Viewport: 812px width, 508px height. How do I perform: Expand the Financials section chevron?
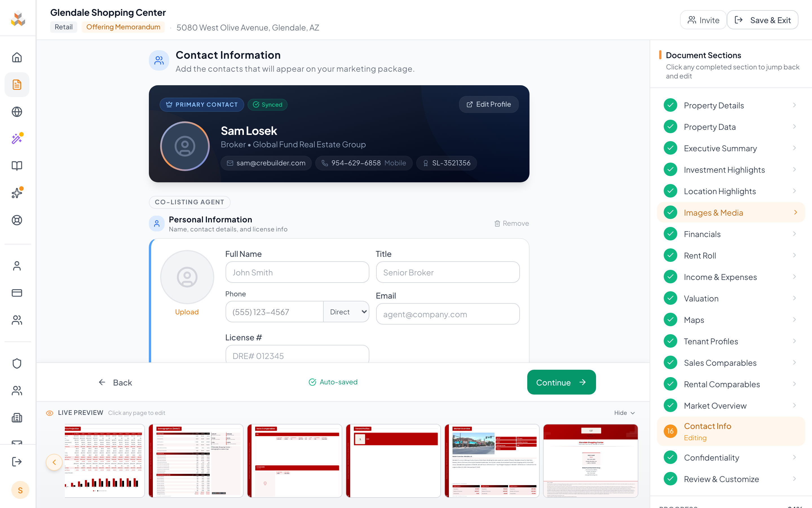point(795,234)
